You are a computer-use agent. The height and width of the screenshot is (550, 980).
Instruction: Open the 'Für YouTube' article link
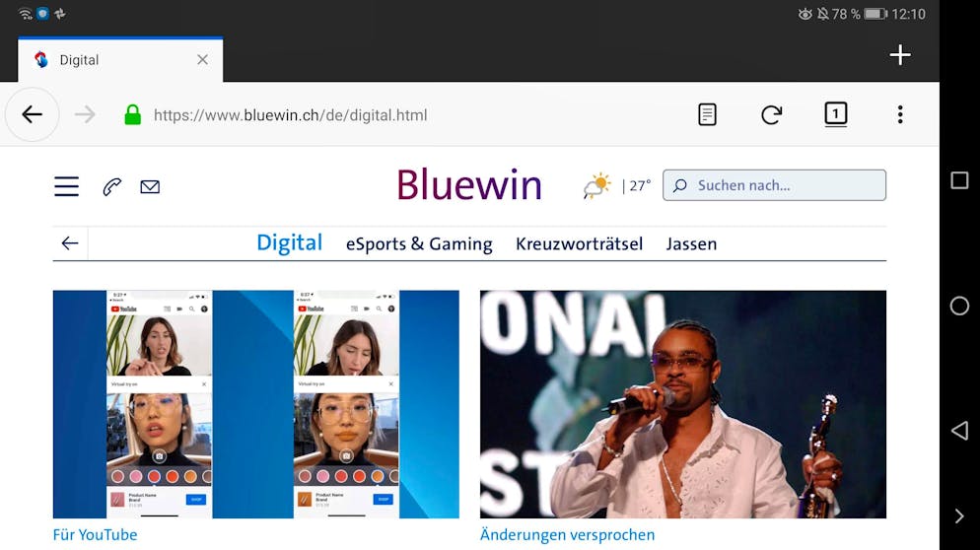pyautogui.click(x=95, y=534)
